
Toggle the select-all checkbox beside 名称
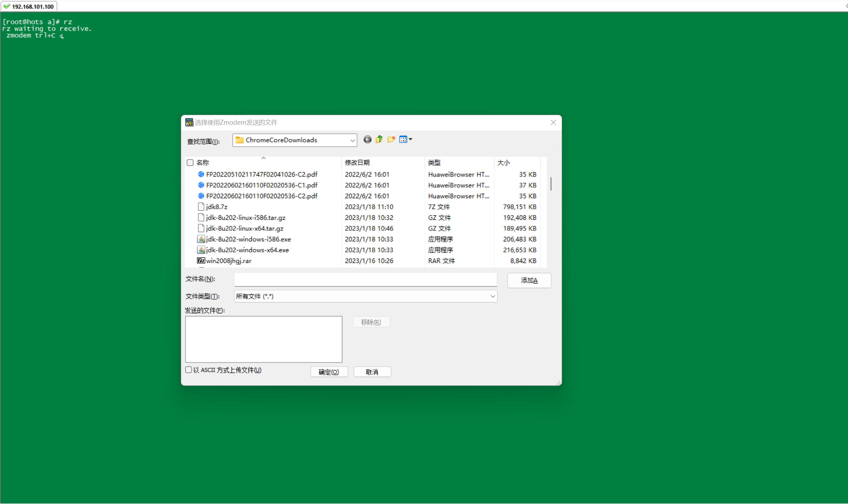pyautogui.click(x=190, y=163)
